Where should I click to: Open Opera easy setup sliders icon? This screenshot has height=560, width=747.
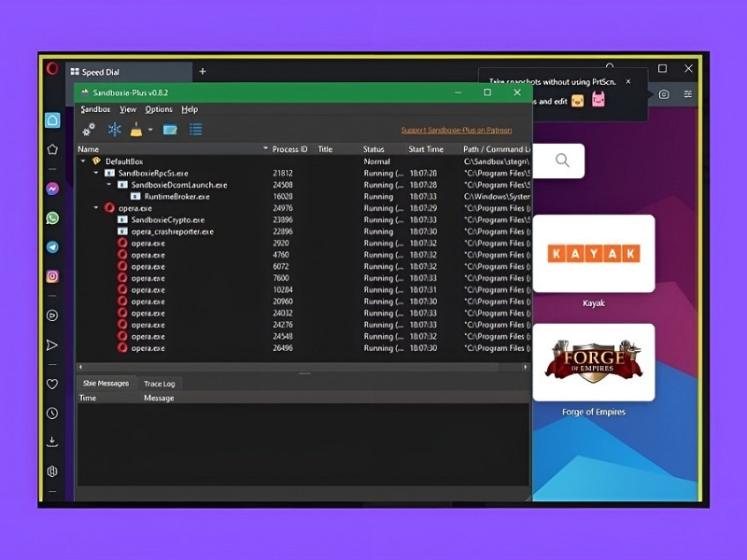point(688,94)
